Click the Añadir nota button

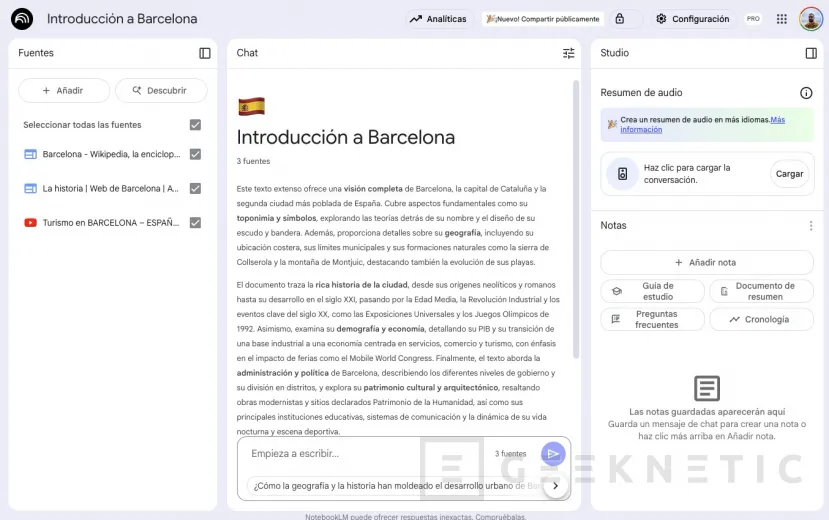pyautogui.click(x=707, y=262)
